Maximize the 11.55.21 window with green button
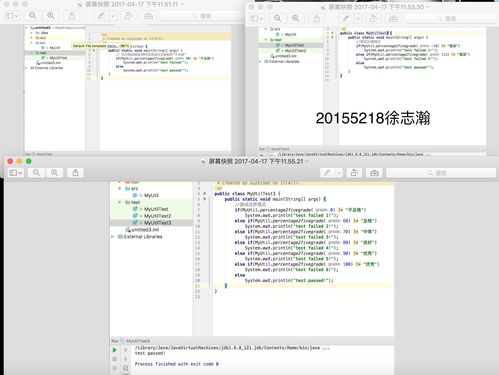The image size is (499, 375). point(29,161)
